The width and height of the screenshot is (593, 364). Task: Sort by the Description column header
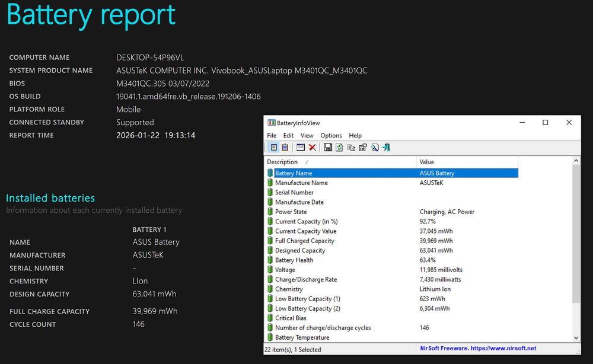click(340, 162)
